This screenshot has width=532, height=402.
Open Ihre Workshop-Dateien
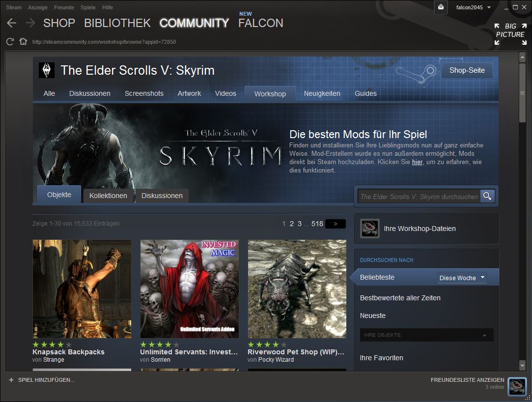pos(420,229)
